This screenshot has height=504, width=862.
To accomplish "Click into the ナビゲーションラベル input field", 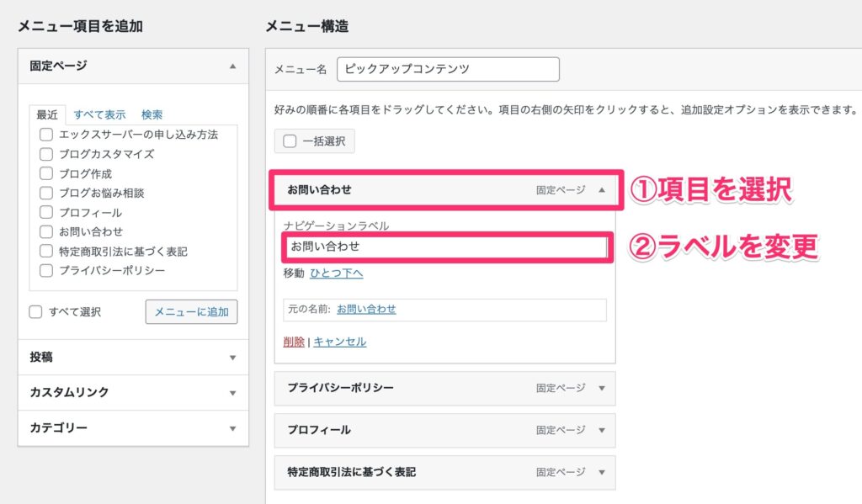I will [x=448, y=247].
